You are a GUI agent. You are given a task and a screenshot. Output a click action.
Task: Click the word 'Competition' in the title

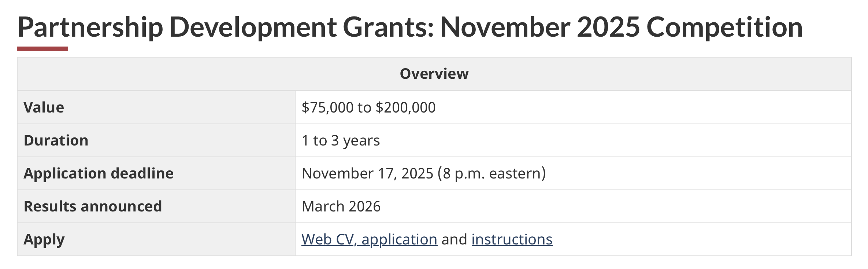point(724,27)
